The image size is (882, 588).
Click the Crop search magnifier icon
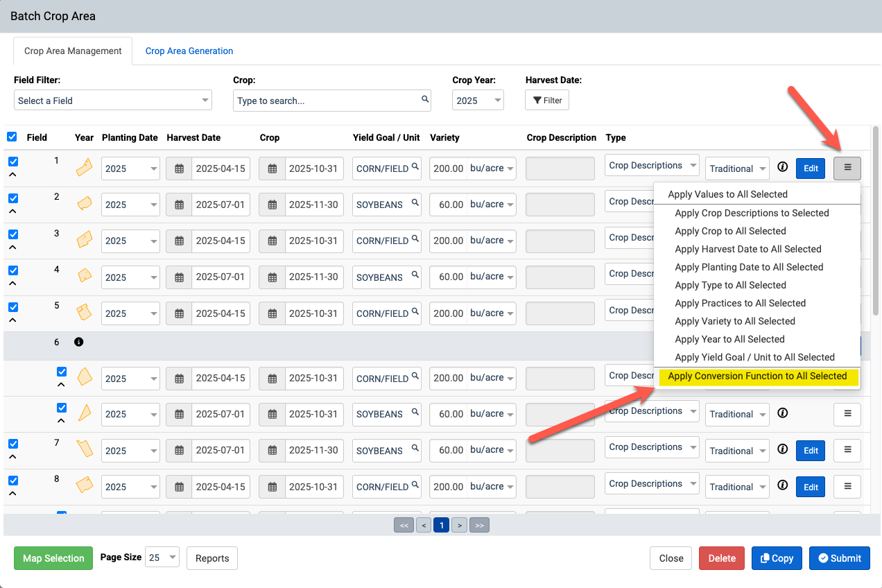point(425,100)
